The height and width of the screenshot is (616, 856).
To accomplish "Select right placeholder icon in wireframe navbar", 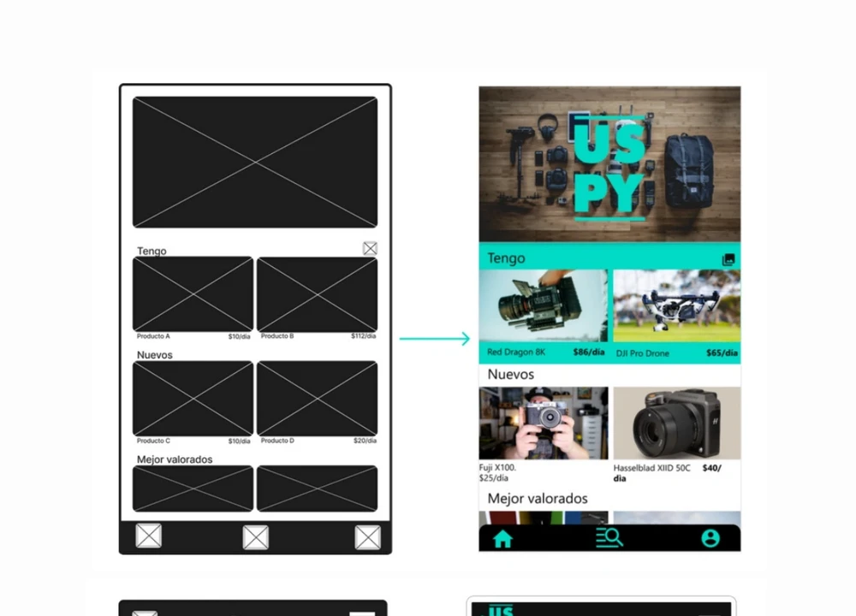I will point(367,537).
